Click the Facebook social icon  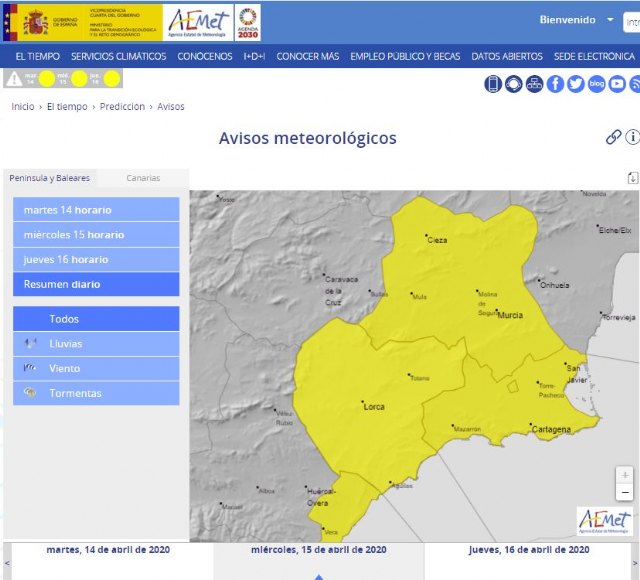click(556, 84)
